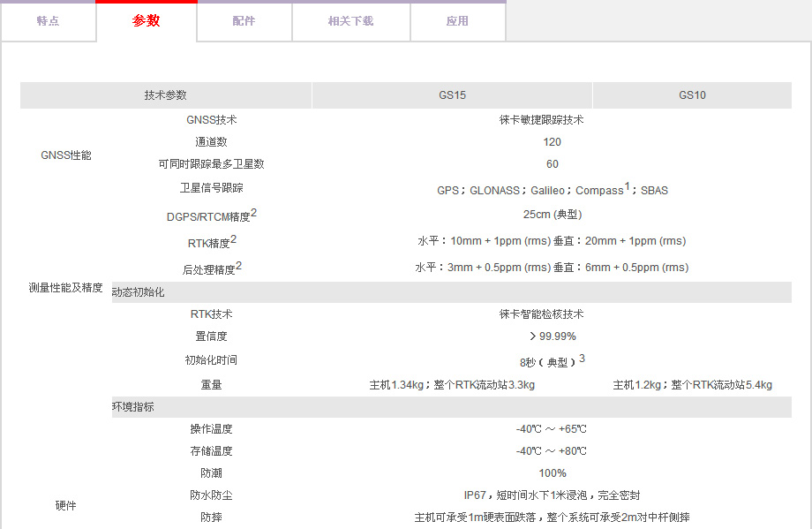Image resolution: width=812 pixels, height=529 pixels.
Task: Click the 硬件 category label
Action: pyautogui.click(x=66, y=506)
